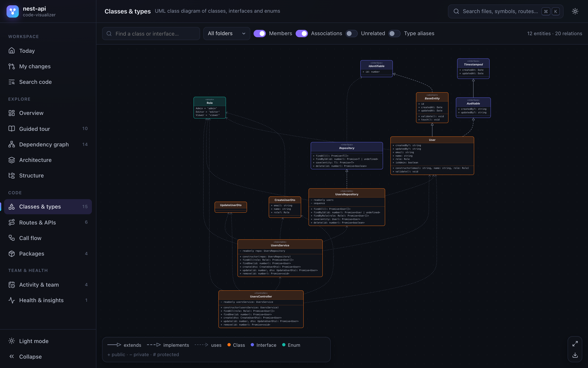Select the UpdateUserDto class node

coord(231,207)
